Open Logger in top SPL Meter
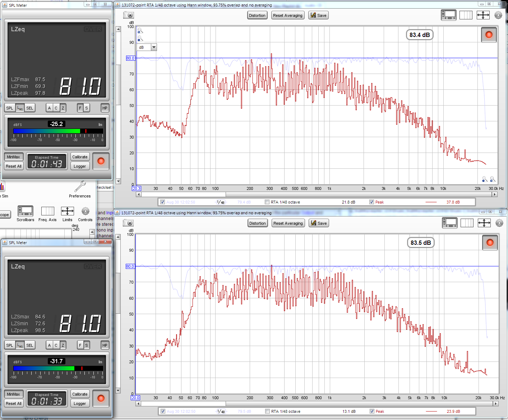The image size is (508, 420). tap(80, 166)
